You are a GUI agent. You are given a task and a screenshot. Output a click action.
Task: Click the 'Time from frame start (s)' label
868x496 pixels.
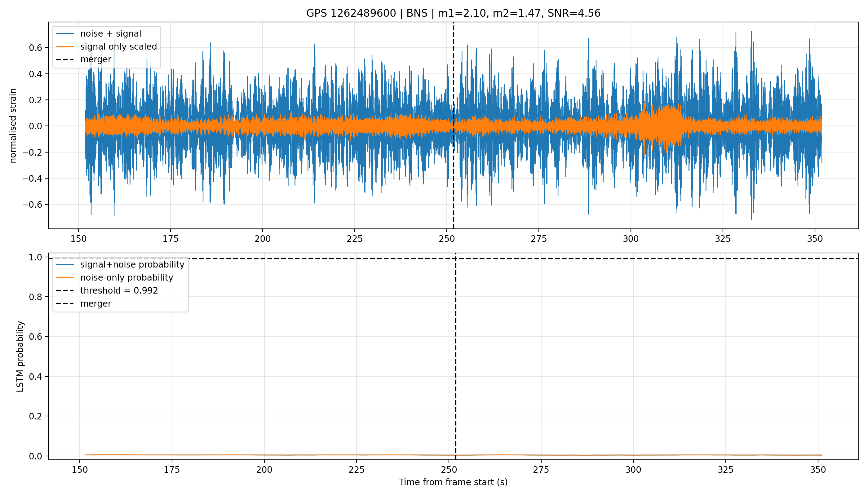coord(454,482)
